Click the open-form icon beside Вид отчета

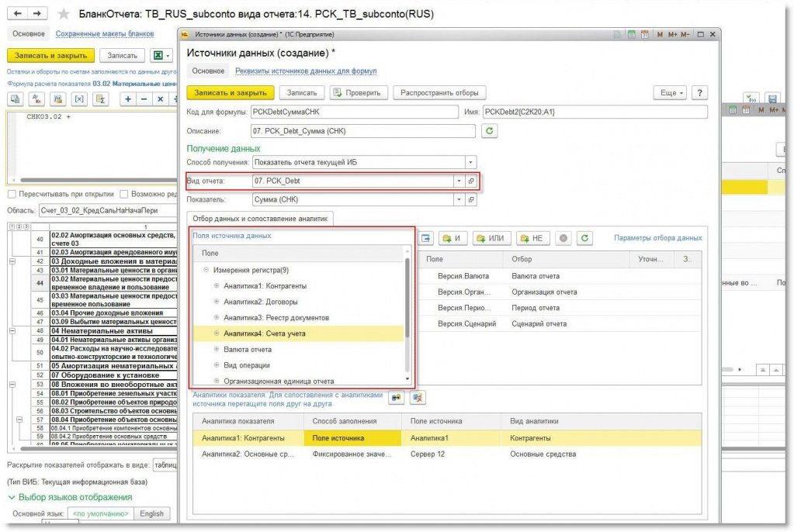(x=470, y=181)
